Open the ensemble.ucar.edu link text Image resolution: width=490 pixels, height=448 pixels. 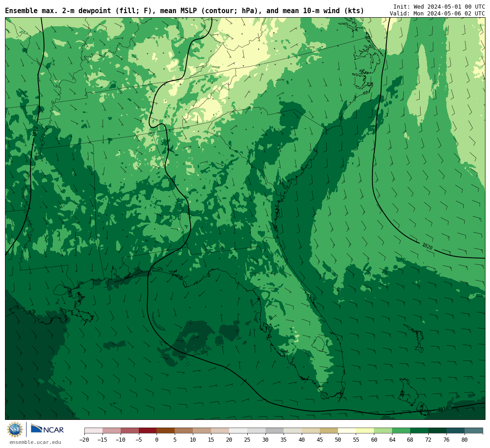point(35,442)
